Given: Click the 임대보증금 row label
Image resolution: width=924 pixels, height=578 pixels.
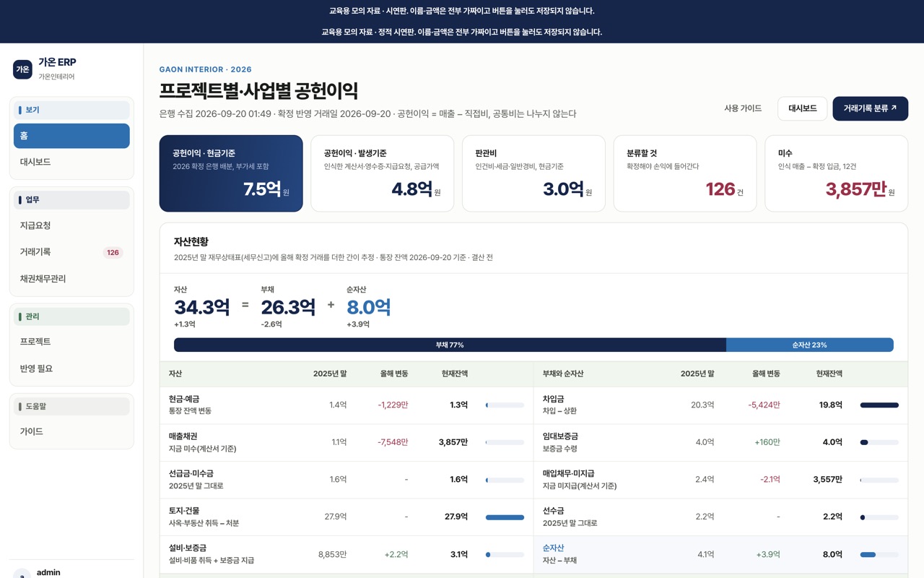Looking at the screenshot, I should click(x=560, y=436).
